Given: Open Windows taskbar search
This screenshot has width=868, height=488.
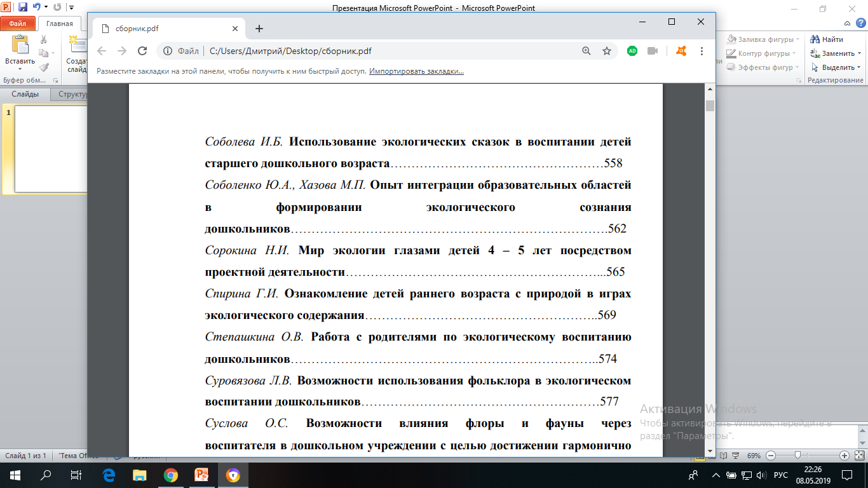Looking at the screenshot, I should pyautogui.click(x=46, y=475).
